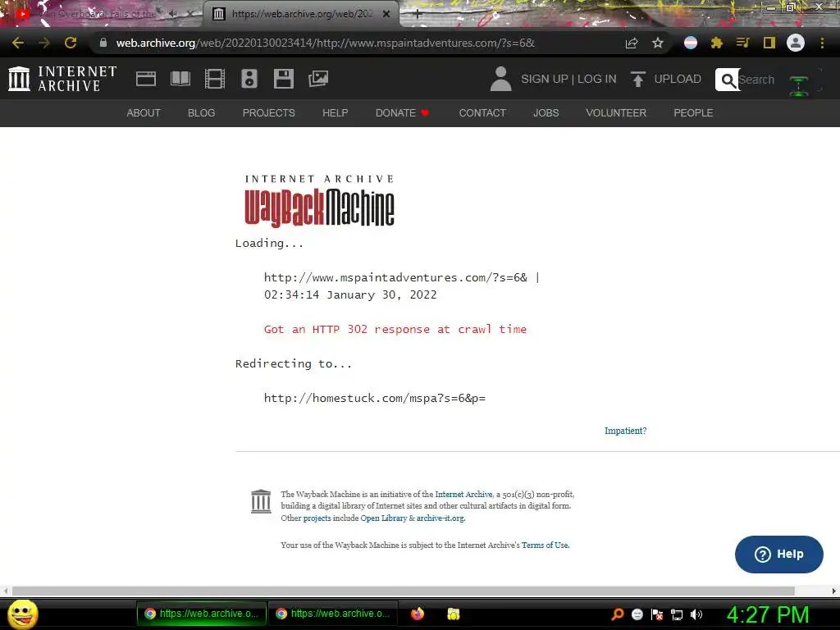Click the green beacon icon beside Search

click(x=799, y=85)
